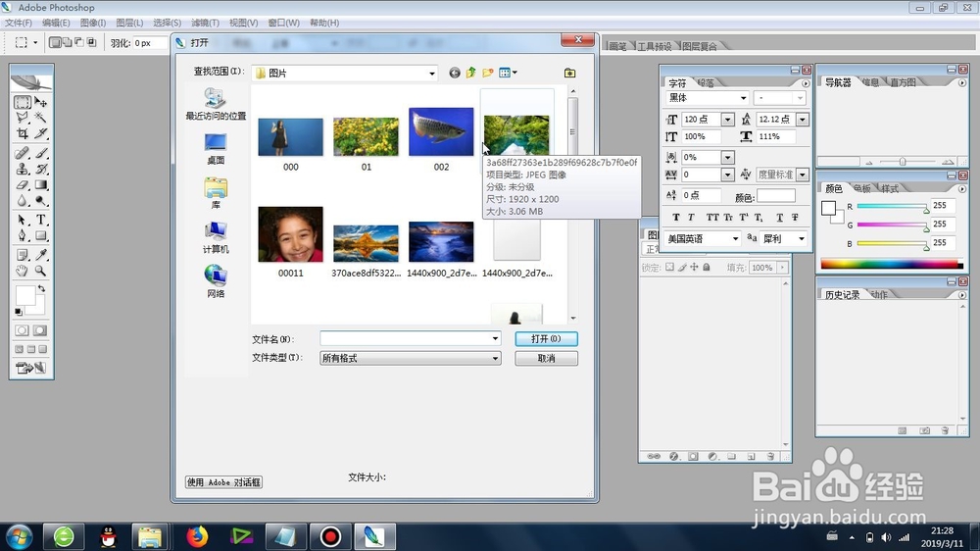Select the Pen tool
980x551 pixels.
[22, 235]
